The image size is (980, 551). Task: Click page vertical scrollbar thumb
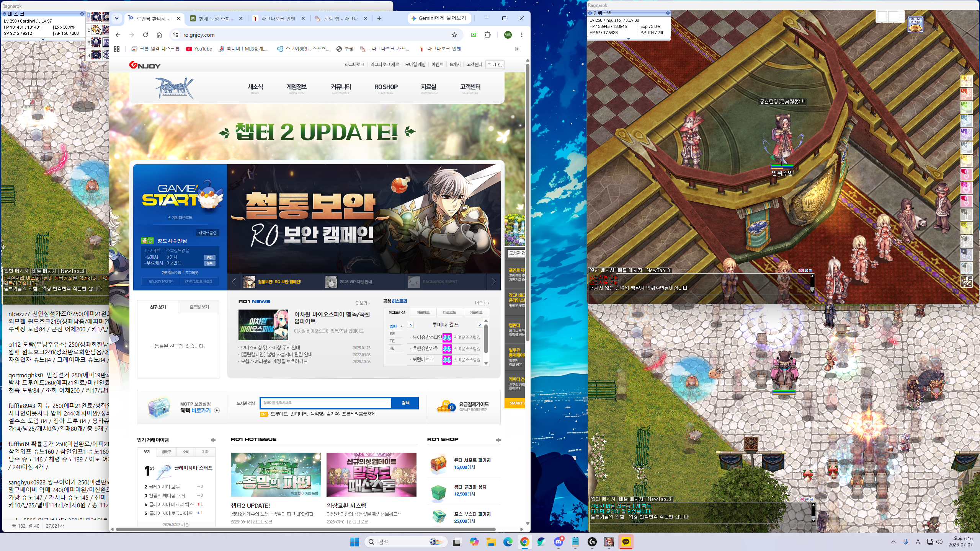coord(528,203)
